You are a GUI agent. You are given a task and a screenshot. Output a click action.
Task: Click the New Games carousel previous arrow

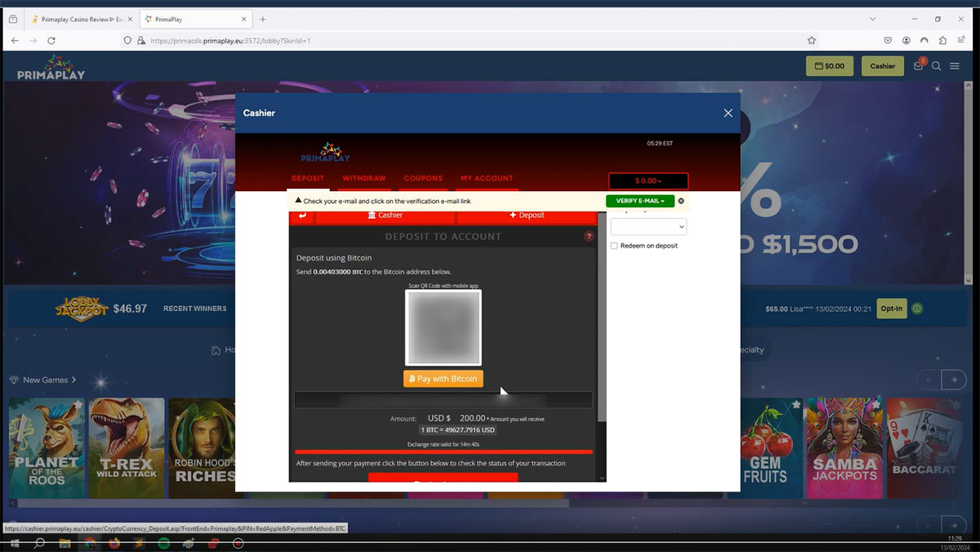point(929,379)
